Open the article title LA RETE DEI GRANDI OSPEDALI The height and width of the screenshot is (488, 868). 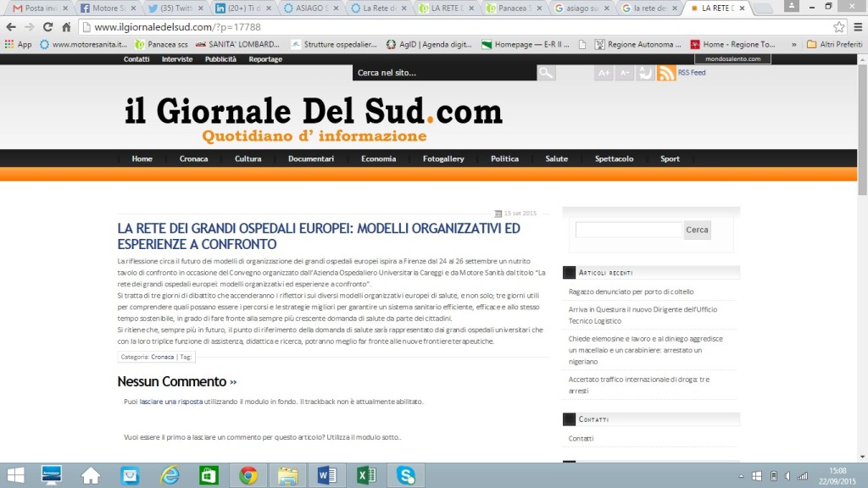pyautogui.click(x=319, y=236)
